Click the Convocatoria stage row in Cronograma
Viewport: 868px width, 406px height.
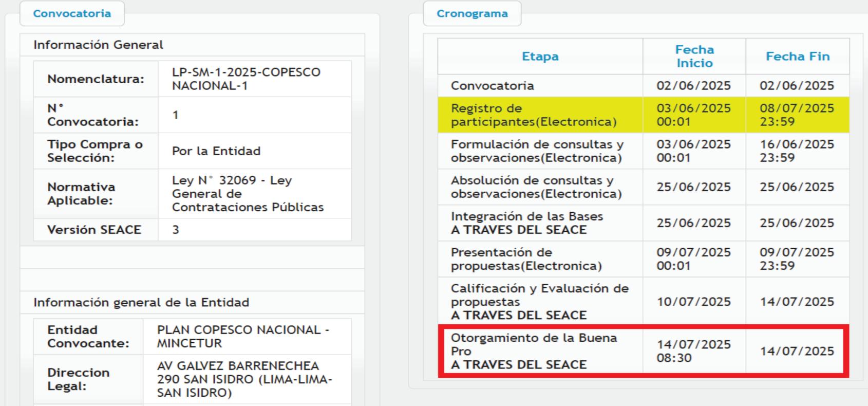pyautogui.click(x=492, y=86)
